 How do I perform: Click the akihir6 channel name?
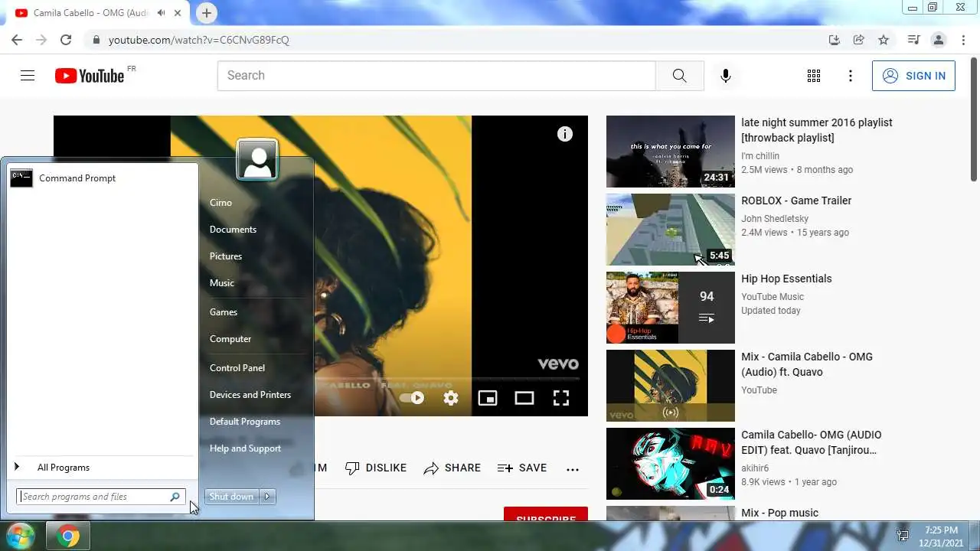[755, 468]
